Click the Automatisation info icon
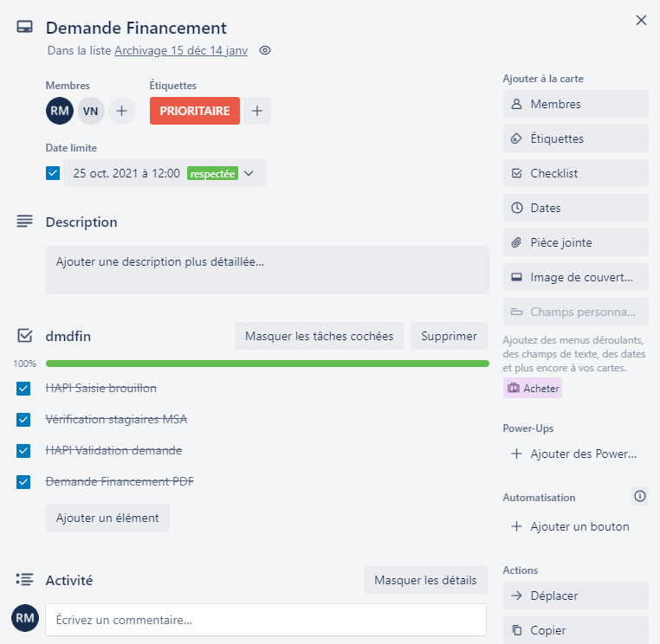Viewport: 660px width, 644px height. coord(640,496)
